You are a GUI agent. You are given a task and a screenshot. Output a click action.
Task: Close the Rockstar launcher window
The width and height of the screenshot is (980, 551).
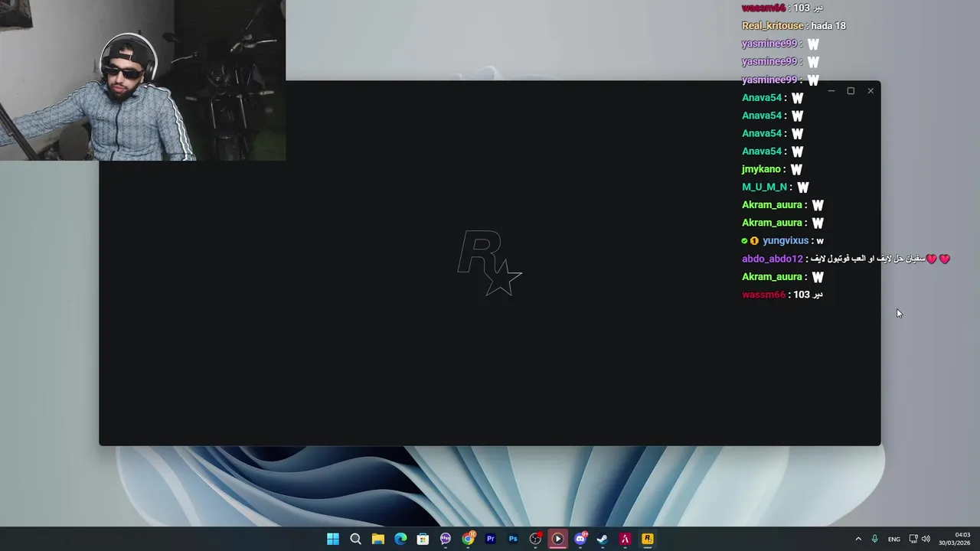871,91
